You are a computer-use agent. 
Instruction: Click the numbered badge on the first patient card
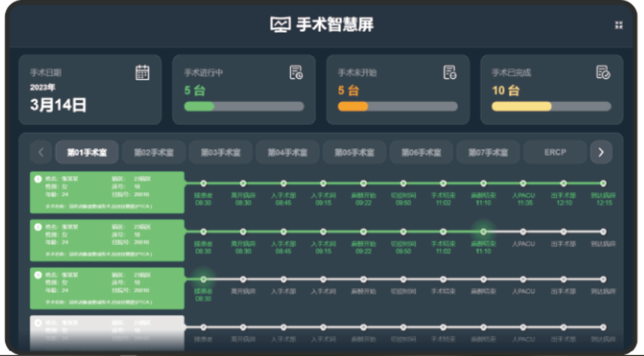38,179
